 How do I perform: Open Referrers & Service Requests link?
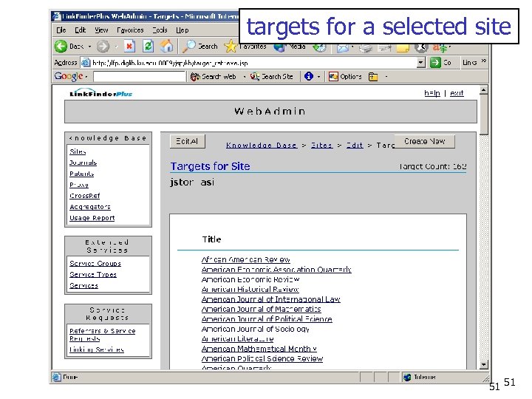(103, 335)
